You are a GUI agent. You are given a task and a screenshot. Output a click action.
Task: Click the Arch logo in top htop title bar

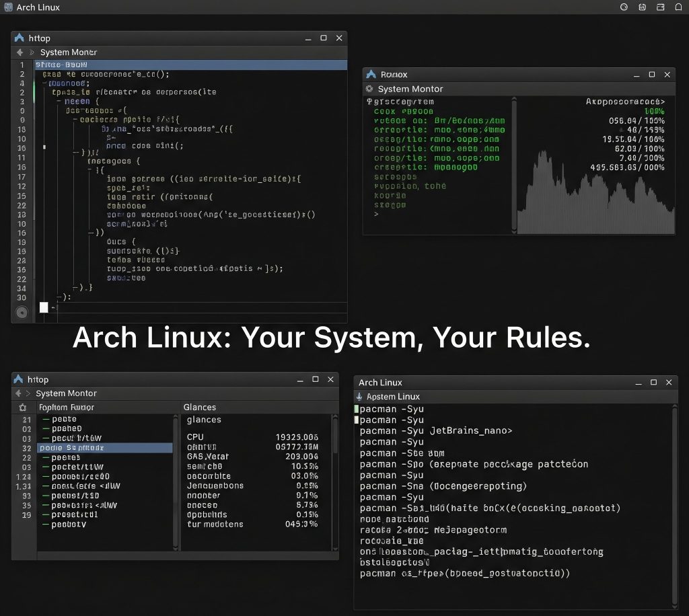click(x=20, y=38)
